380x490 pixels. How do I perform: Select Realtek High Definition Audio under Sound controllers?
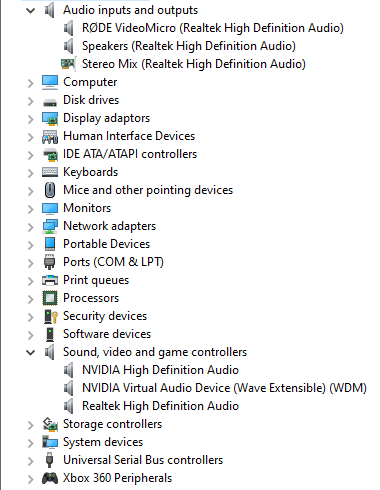click(x=160, y=406)
